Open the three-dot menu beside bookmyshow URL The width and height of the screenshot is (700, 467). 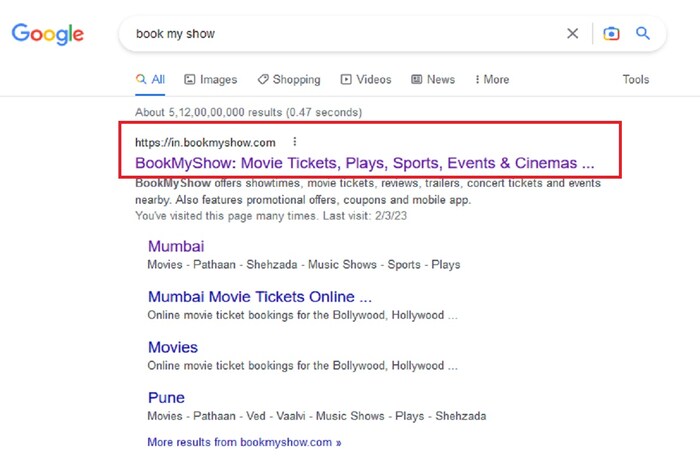(295, 142)
